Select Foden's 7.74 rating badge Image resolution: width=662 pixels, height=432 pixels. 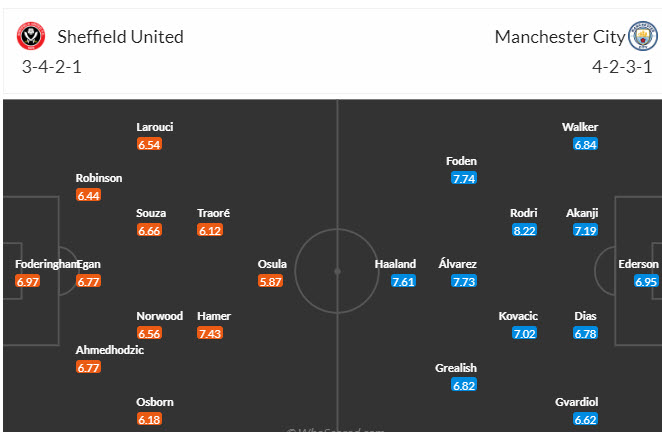click(464, 178)
